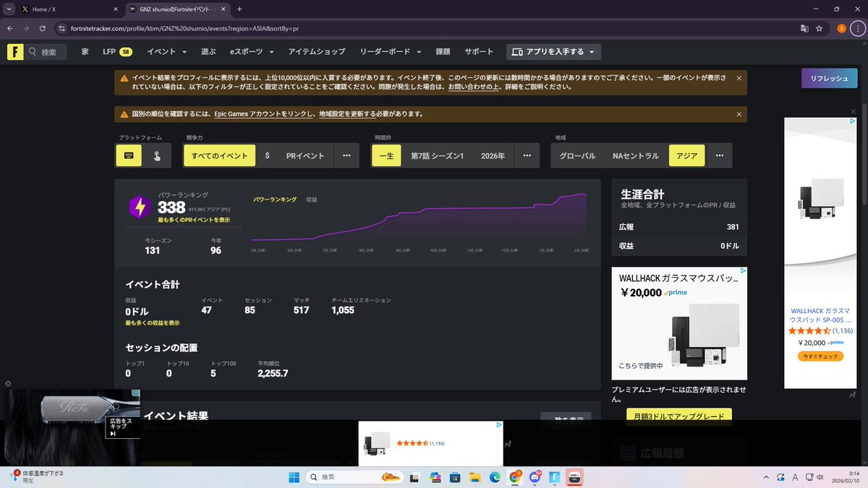Expand the eスポーツ navigation dropdown

(x=252, y=52)
